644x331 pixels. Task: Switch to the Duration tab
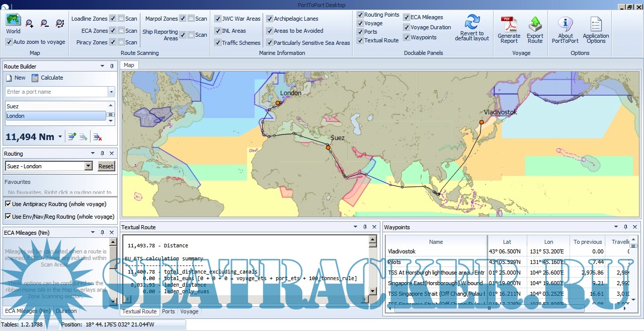(66, 311)
